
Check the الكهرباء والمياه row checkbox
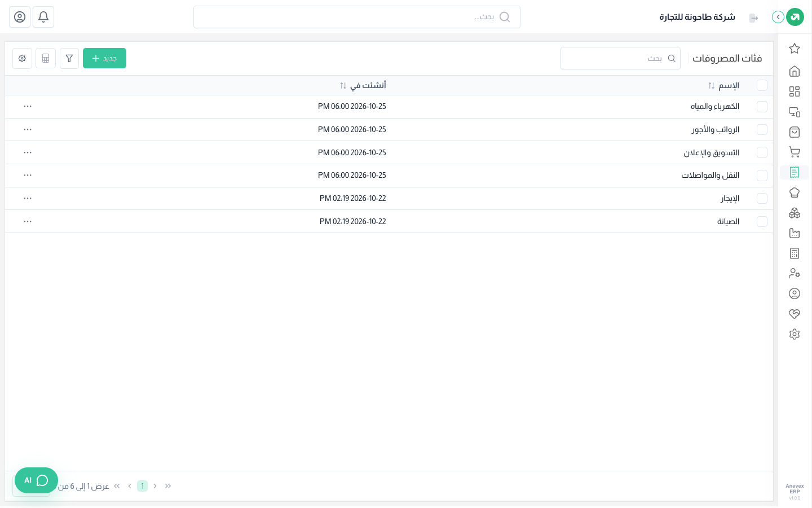[x=762, y=107]
